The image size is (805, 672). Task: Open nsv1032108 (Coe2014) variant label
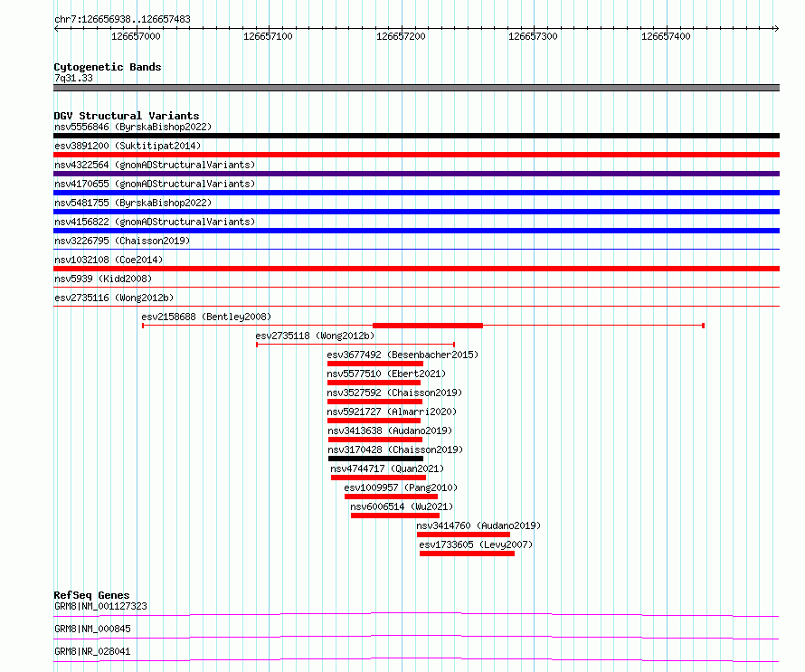click(109, 260)
